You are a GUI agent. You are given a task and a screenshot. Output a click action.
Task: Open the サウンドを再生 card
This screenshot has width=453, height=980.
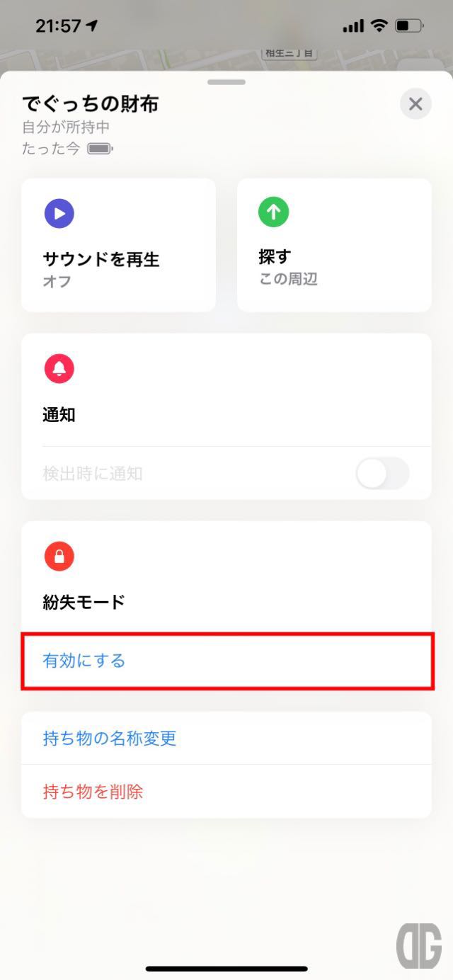pyautogui.click(x=119, y=245)
